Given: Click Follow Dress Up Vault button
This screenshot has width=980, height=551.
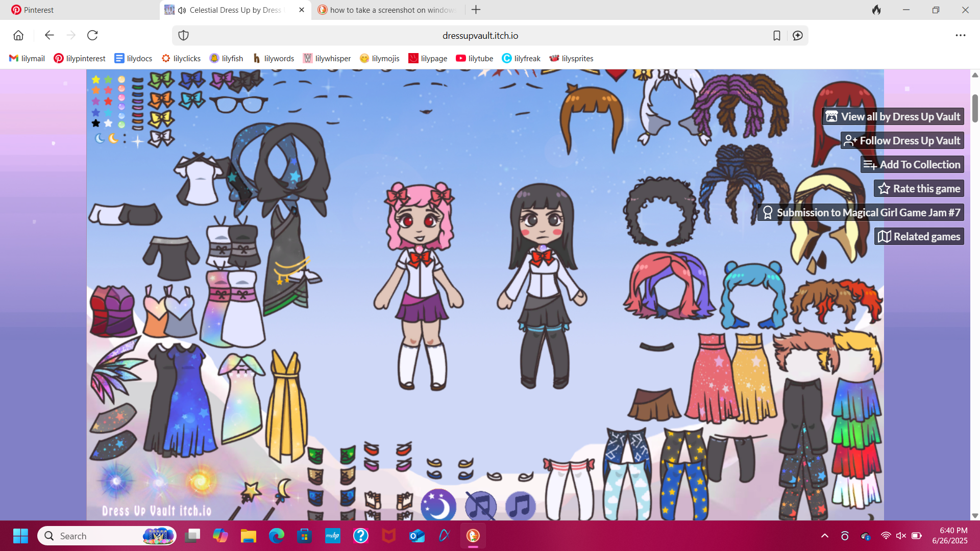Looking at the screenshot, I should point(902,140).
